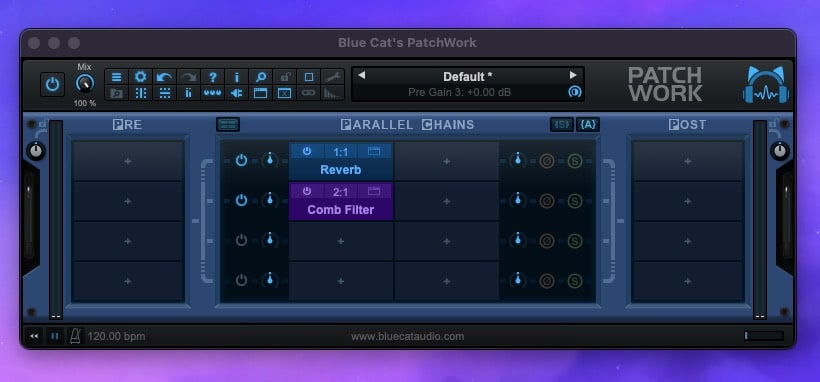This screenshot has height=382, width=820.
Task: Click the toolbar window icon
Action: coord(260,93)
